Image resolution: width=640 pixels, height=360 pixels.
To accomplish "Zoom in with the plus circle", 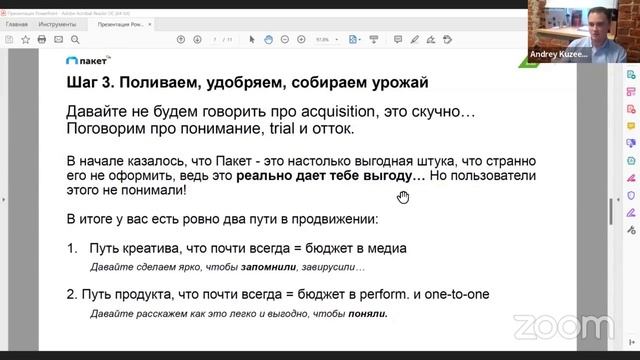I will tap(301, 40).
